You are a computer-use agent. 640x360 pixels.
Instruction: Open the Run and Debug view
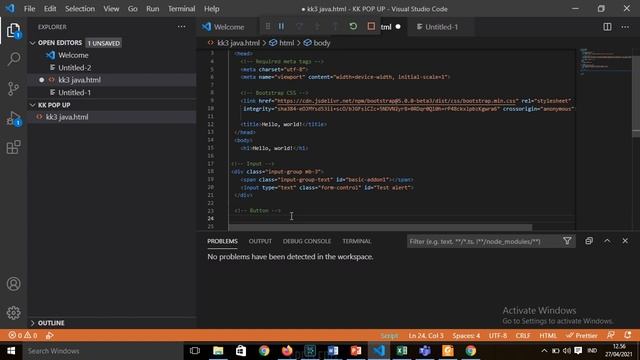(x=13, y=118)
